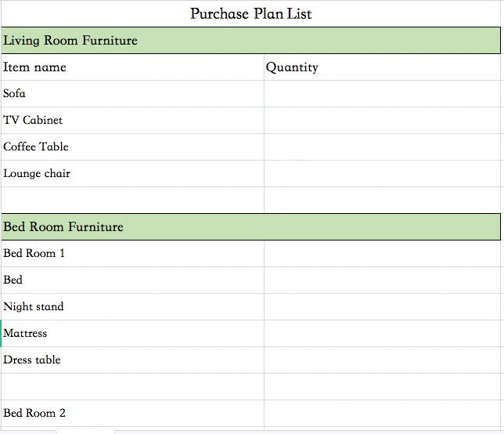Click the quantity cell for Coffee Table
Viewport: 504px width, 434px height.
point(382,147)
